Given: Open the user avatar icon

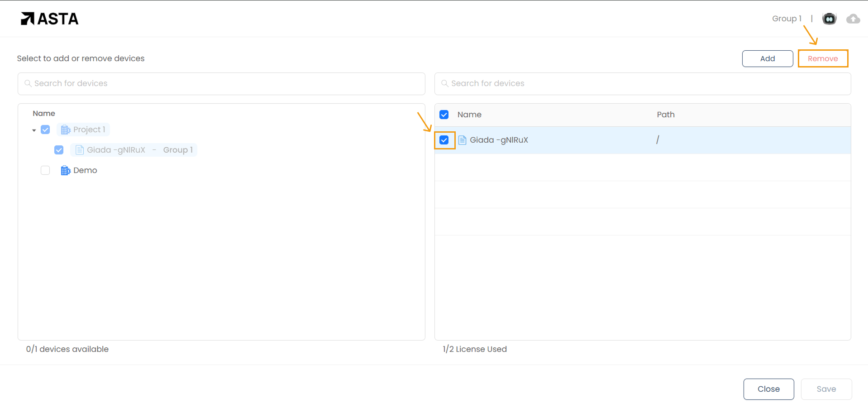Looking at the screenshot, I should coord(829,19).
